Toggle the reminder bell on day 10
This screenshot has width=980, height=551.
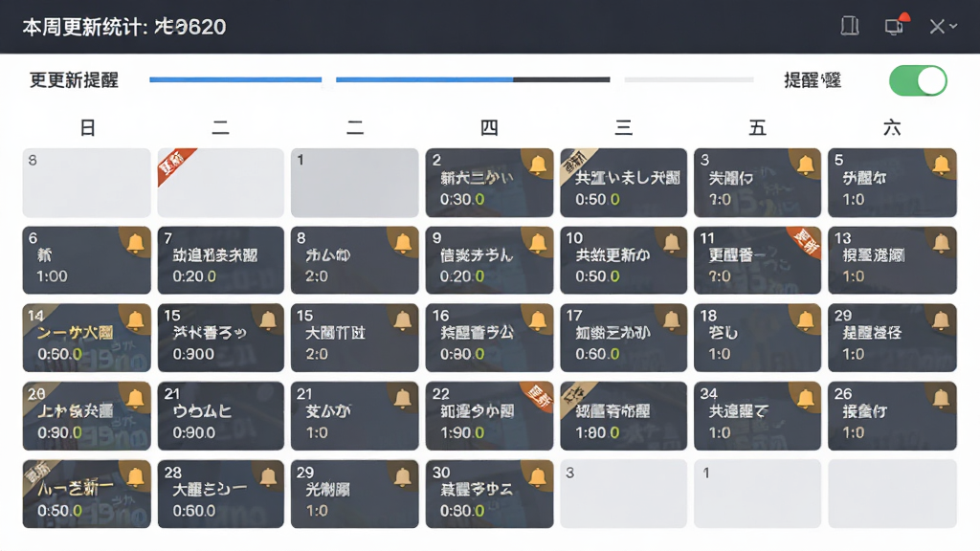click(x=672, y=243)
